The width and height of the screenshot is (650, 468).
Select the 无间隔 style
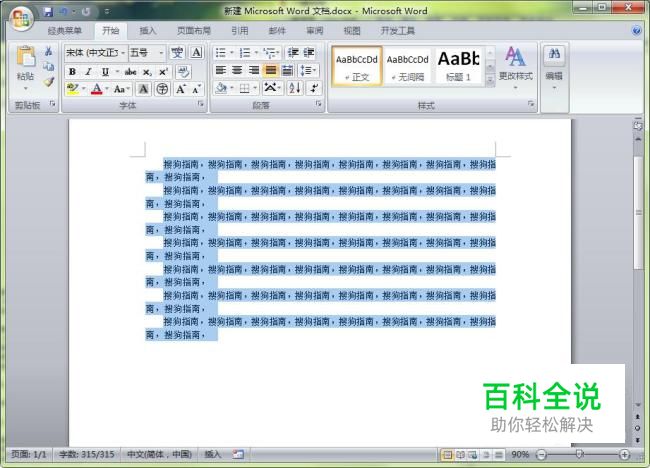click(x=407, y=66)
